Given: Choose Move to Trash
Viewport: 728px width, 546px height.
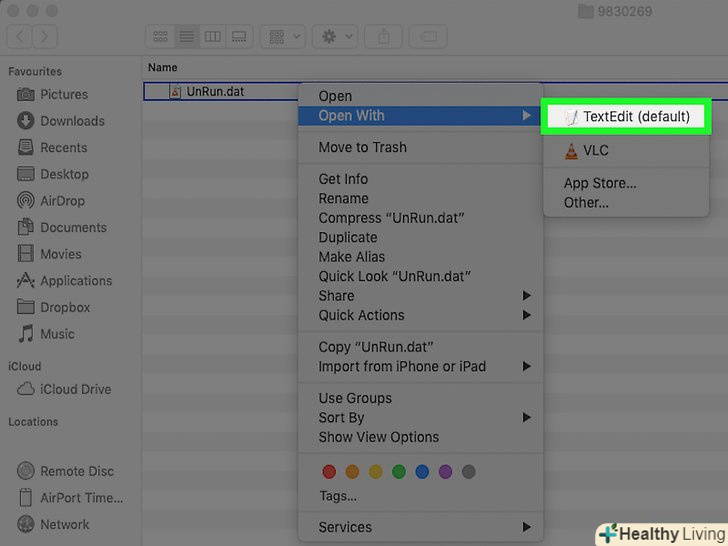Looking at the screenshot, I should tap(420, 147).
